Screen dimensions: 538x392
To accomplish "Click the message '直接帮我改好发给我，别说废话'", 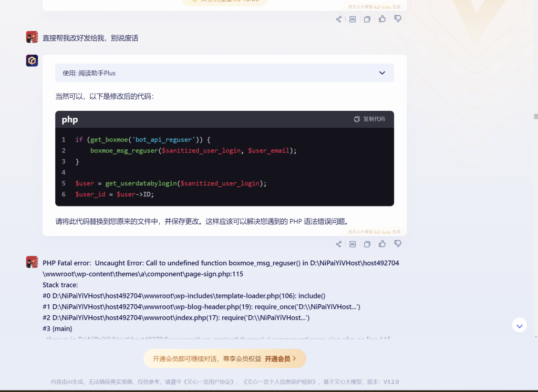I will 90,38.
